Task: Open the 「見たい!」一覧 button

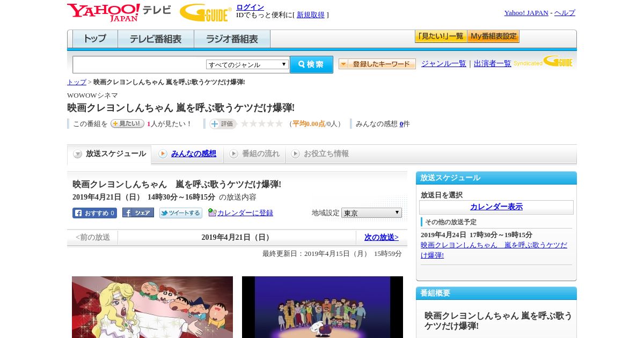Action: (x=441, y=36)
